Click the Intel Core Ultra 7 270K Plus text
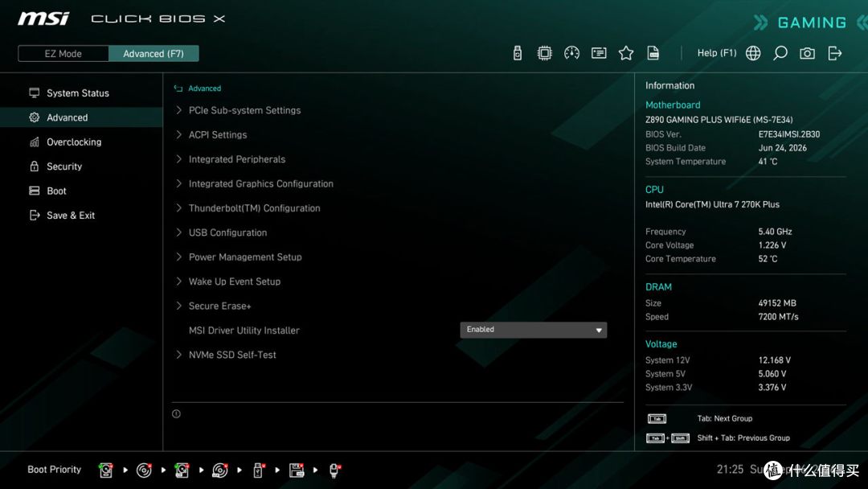Screen dimensions: 868x489 [x=712, y=204]
